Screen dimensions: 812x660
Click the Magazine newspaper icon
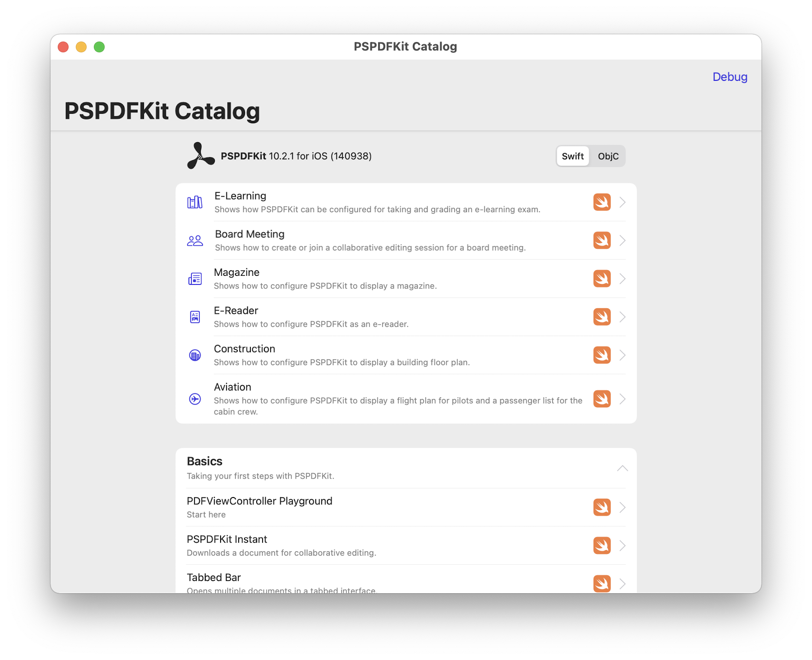[195, 279]
